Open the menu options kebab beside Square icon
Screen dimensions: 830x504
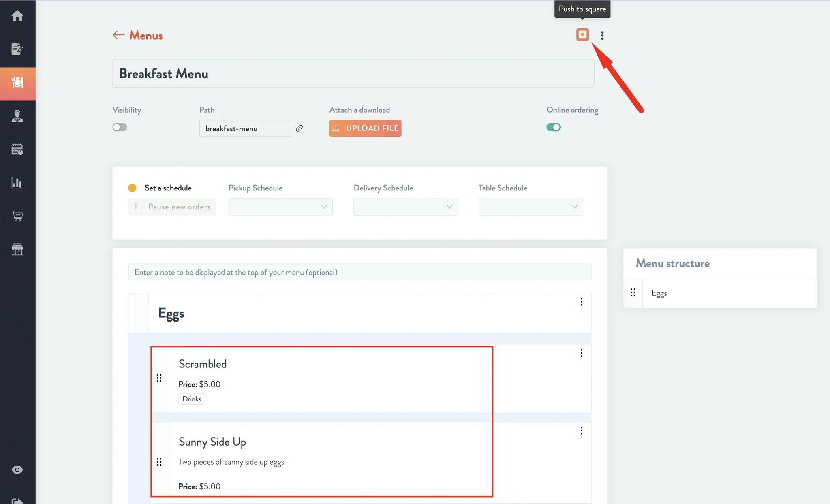pos(602,36)
